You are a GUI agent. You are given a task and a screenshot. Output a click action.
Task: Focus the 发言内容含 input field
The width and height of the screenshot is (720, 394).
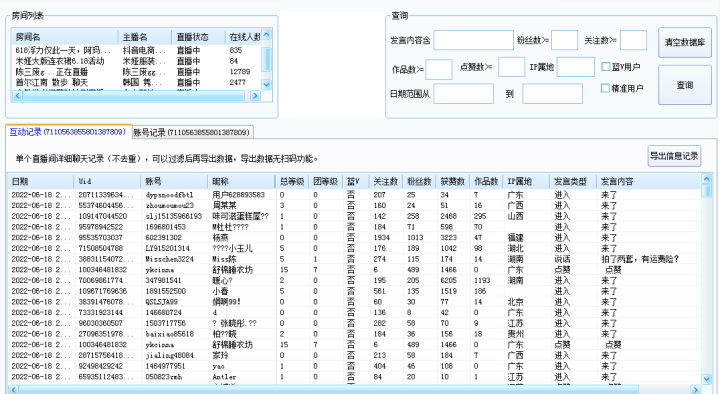point(473,40)
